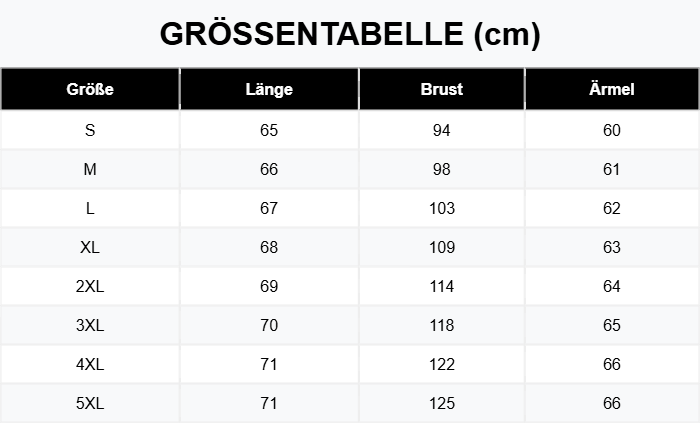Click Länge value 70 in 3XL row

pos(268,326)
